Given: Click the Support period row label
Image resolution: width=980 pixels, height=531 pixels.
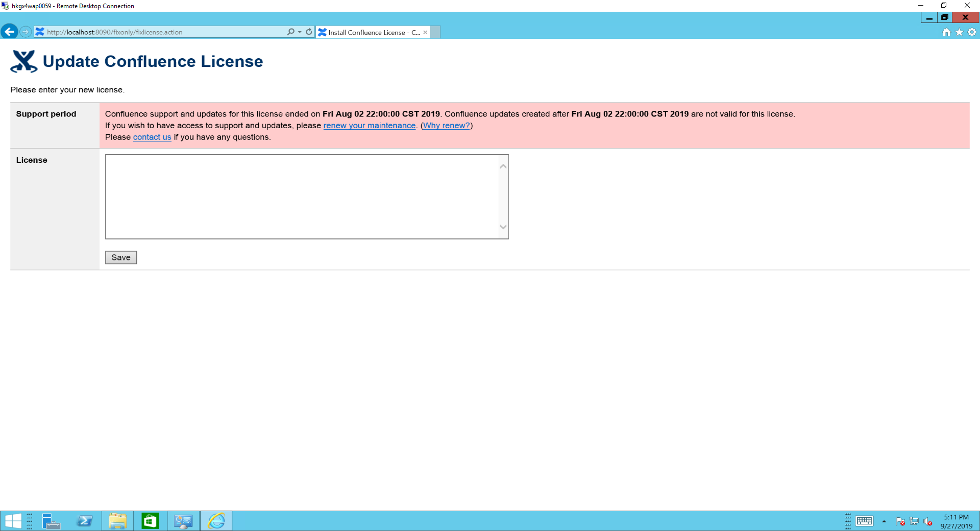Looking at the screenshot, I should point(46,114).
